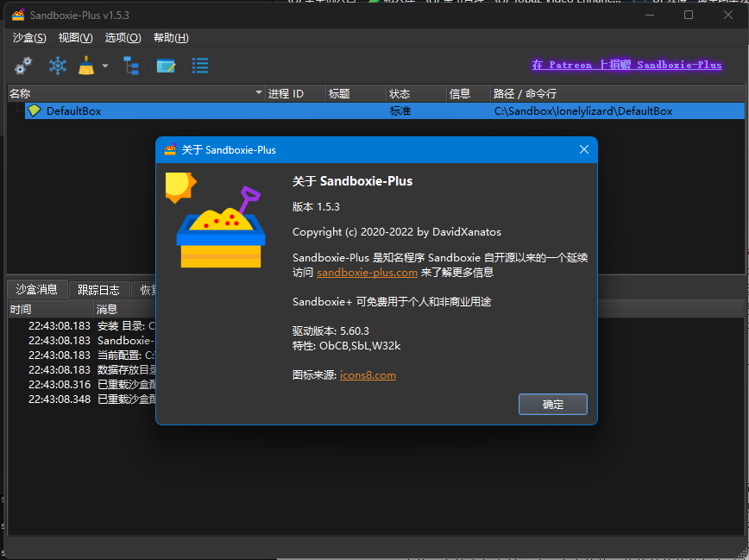Click the 确定 button in About dialog
This screenshot has width=749, height=560.
(552, 404)
